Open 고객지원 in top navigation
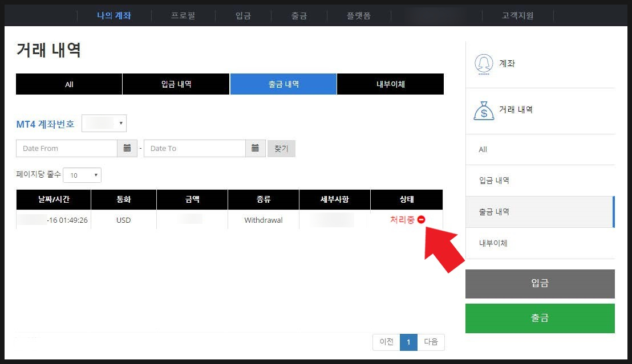This screenshot has width=632, height=364. coord(517,16)
